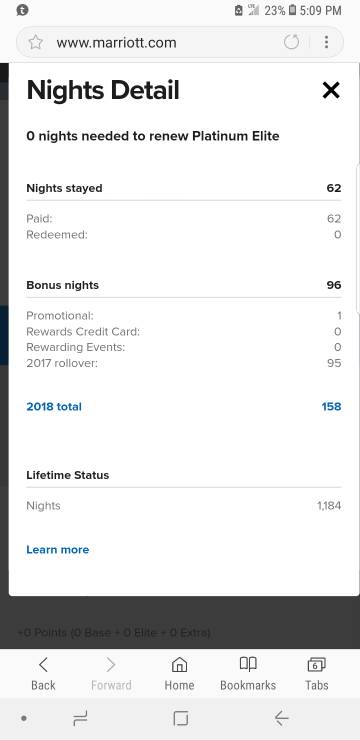The width and height of the screenshot is (360, 740).
Task: Tap the navigation bar dot indicator
Action: click(x=24, y=719)
